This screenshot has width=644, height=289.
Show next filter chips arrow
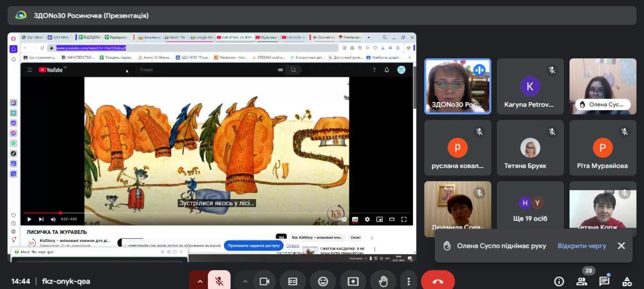pyautogui.click(x=372, y=238)
